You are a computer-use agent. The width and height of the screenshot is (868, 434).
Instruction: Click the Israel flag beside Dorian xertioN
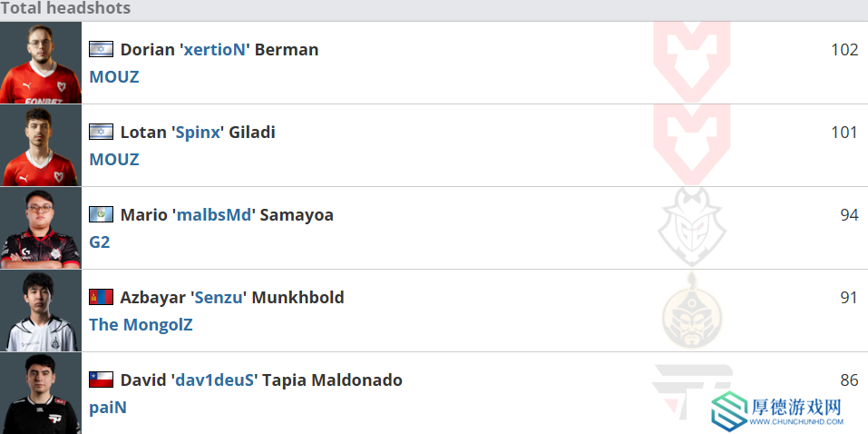pyautogui.click(x=102, y=49)
